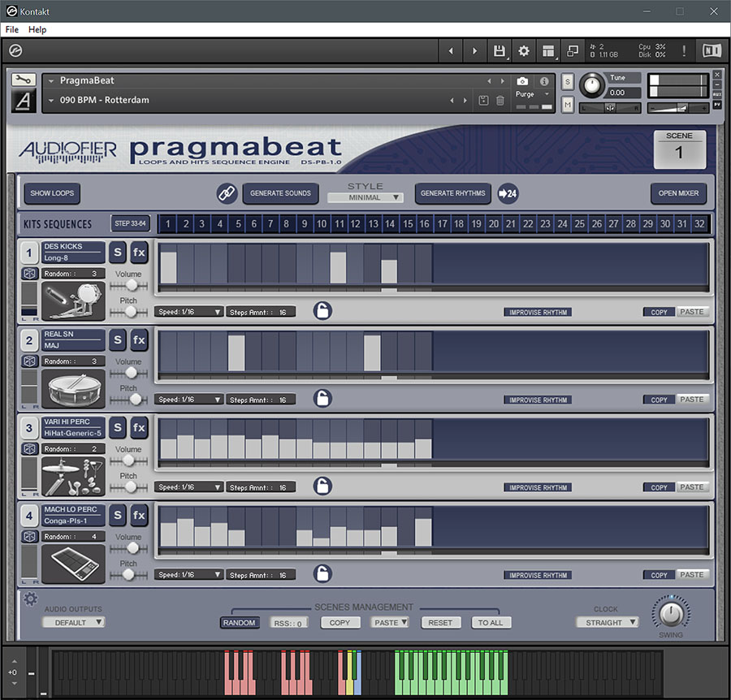Open Speed 1/16 dropdown for VARI HI PERC
Image resolution: width=731 pixels, height=700 pixels.
pos(188,487)
